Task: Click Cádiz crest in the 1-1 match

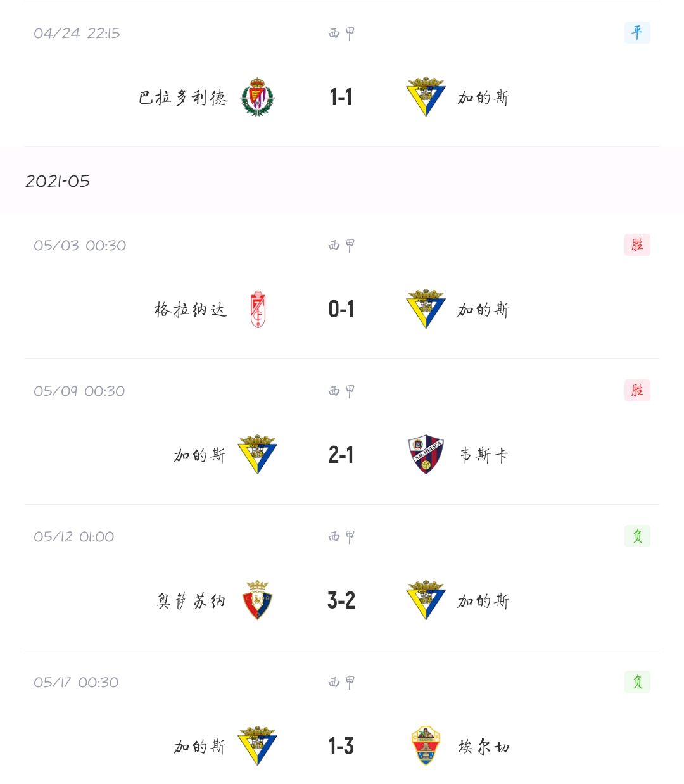Action: (426, 97)
